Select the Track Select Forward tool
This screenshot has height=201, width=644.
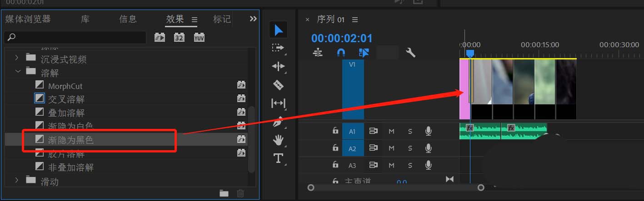click(x=278, y=48)
